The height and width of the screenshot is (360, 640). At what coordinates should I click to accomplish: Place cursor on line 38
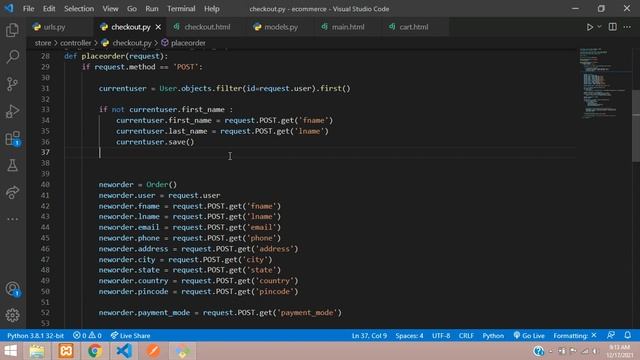(x=320, y=163)
